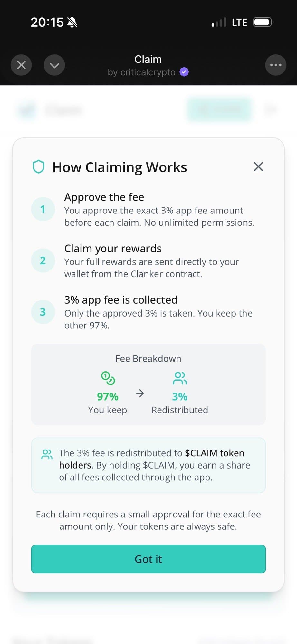Viewport: 297px width, 644px height.
Task: Close the mini app with the X button
Action: (21, 65)
